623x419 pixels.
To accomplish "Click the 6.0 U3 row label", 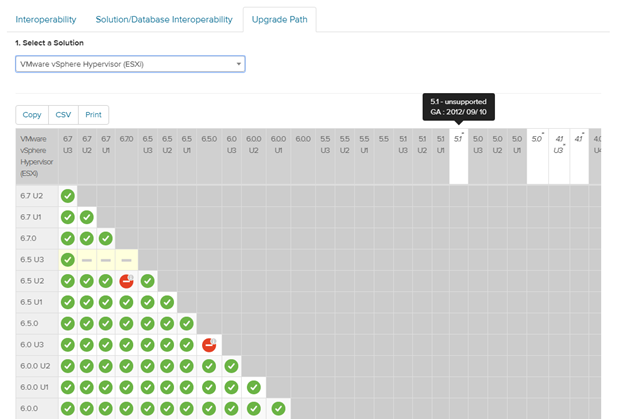I will [x=37, y=345].
